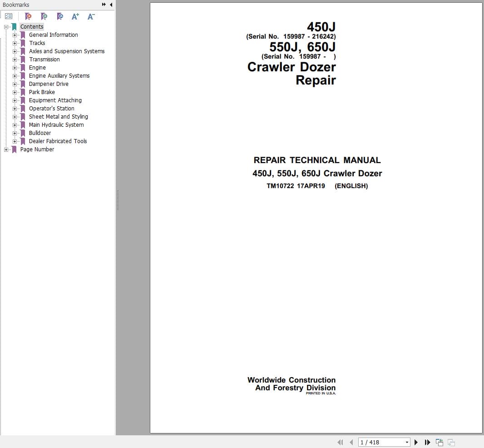Image resolution: width=484 pixels, height=448 pixels.
Task: Increase bookmark text size with A+ icon
Action: pyautogui.click(x=75, y=16)
